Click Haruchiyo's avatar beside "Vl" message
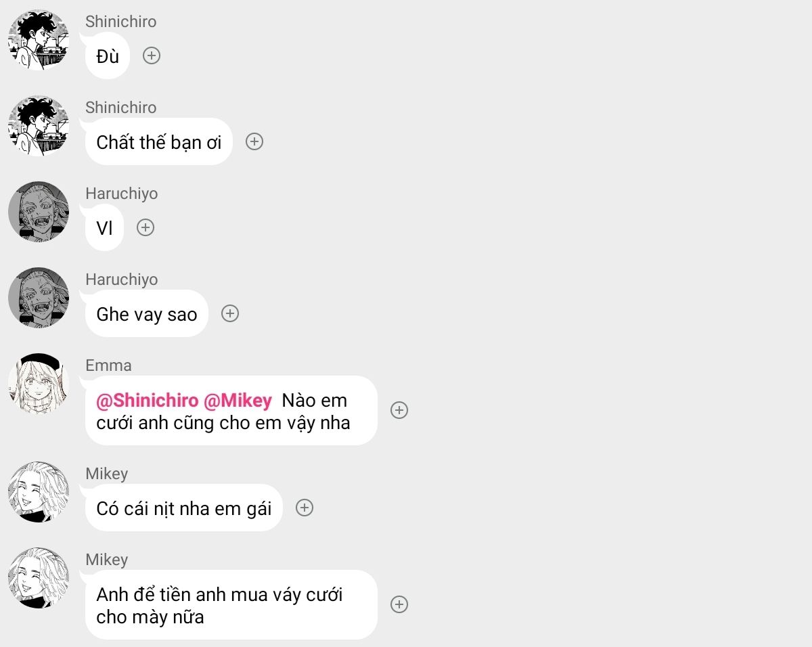This screenshot has height=647, width=812. pos(39,212)
